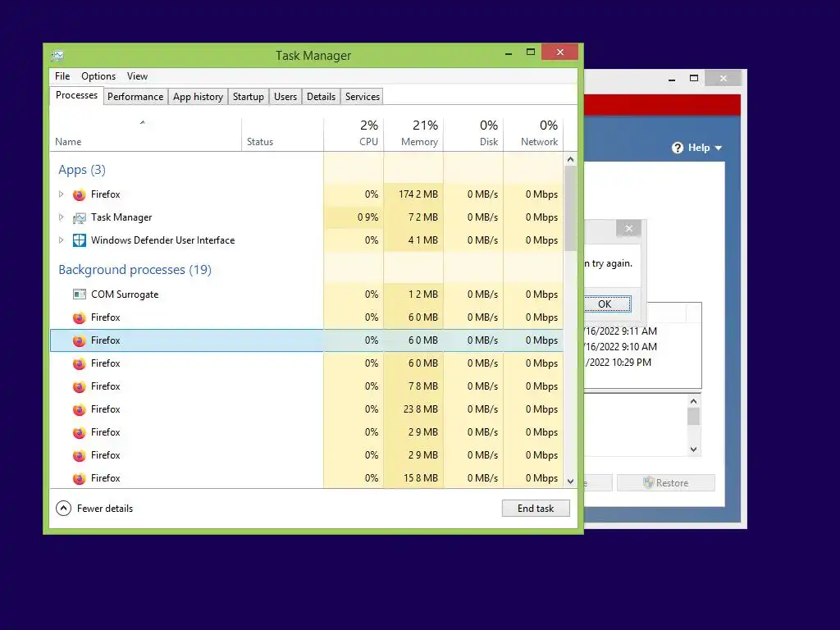The height and width of the screenshot is (630, 840).
Task: Click the Task Manager app row icon
Action: click(80, 217)
